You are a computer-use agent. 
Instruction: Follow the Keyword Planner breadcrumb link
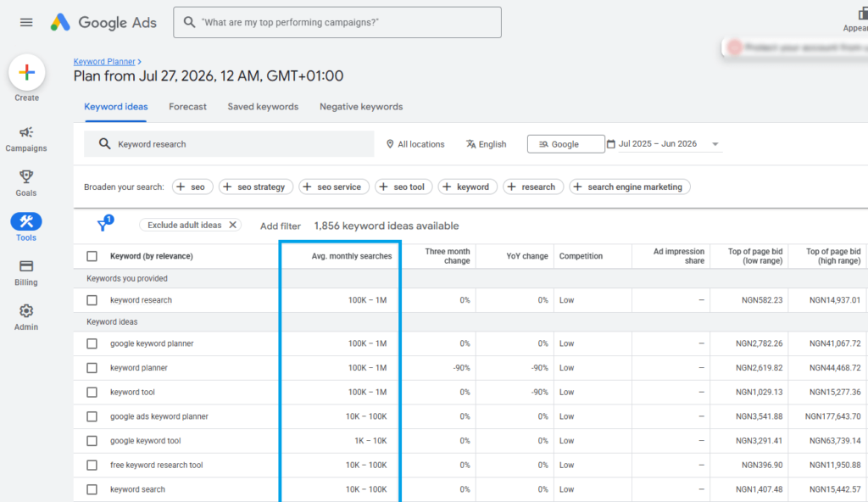(x=104, y=62)
